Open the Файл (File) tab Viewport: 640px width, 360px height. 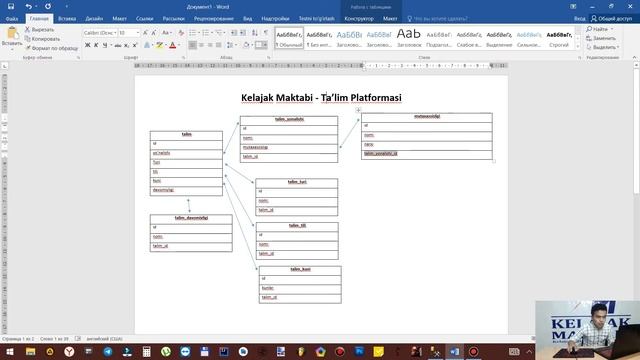click(x=12, y=19)
